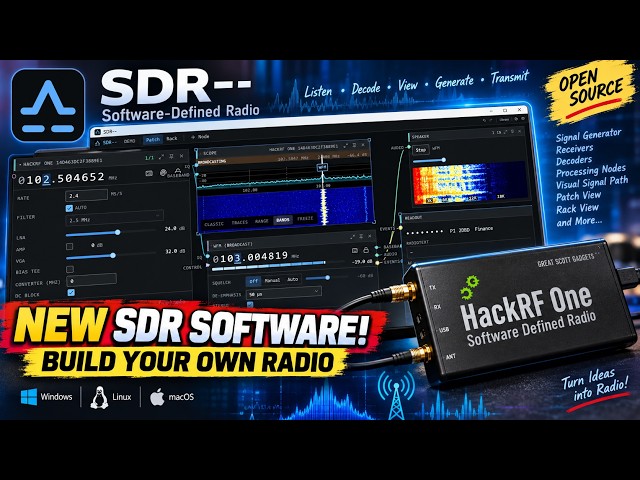Click the add Node button
This screenshot has width=640, height=480.
pos(200,137)
